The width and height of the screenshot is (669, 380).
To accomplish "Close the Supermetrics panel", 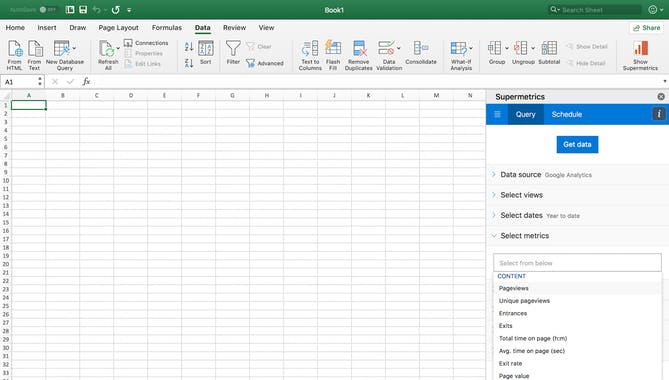I will 661,97.
